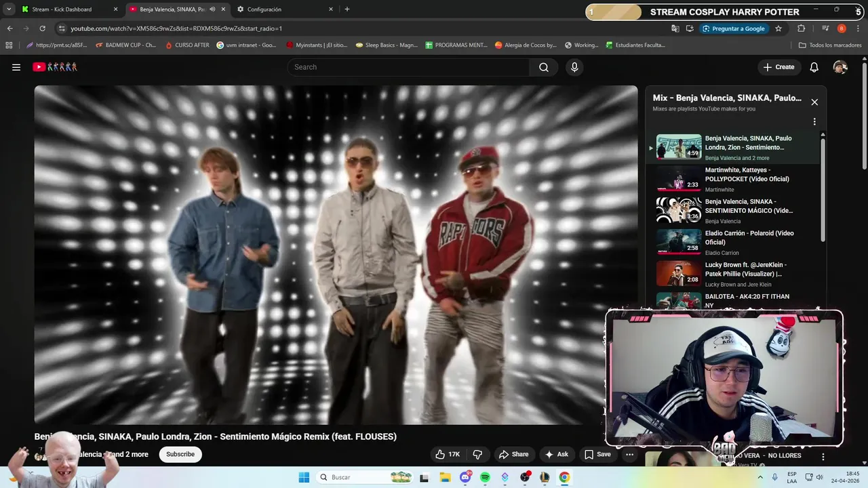Close the Configuración tab
Viewport: 868px width, 488px height.
pos(331,9)
